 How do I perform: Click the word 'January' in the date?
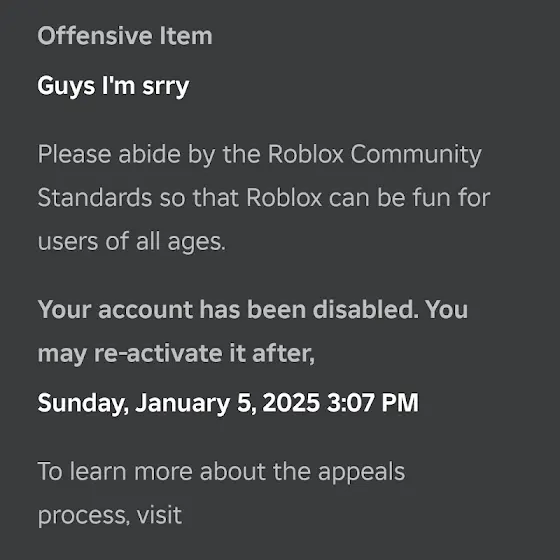[x=182, y=404]
